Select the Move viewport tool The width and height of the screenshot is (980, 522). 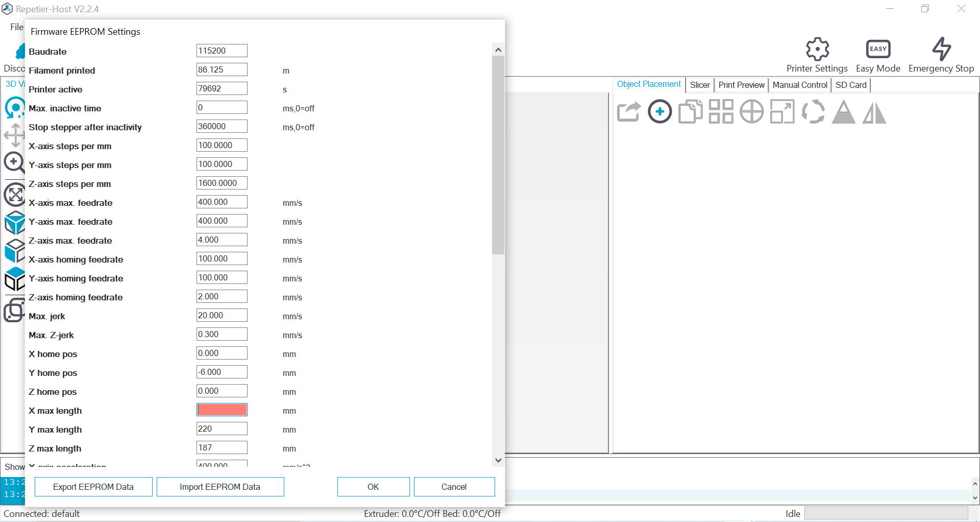[15, 135]
